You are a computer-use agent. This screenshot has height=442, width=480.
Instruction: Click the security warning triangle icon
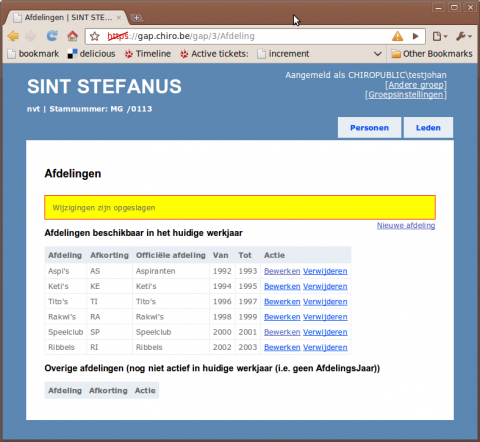[397, 36]
